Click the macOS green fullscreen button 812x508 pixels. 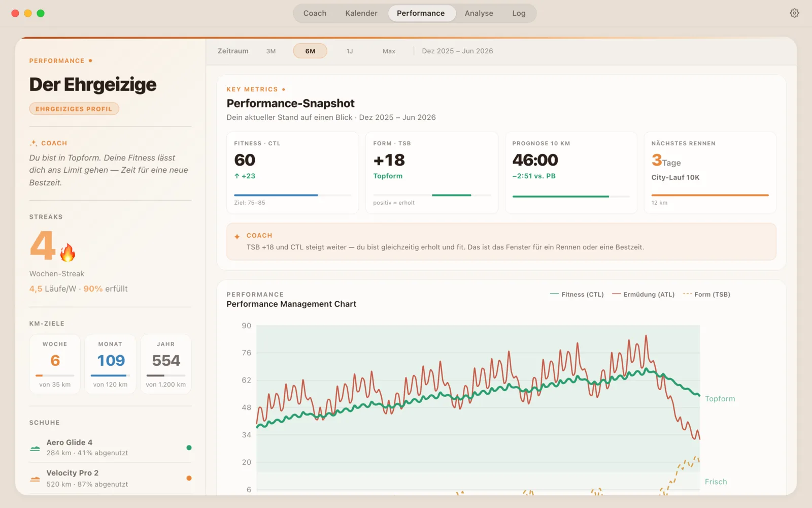41,13
